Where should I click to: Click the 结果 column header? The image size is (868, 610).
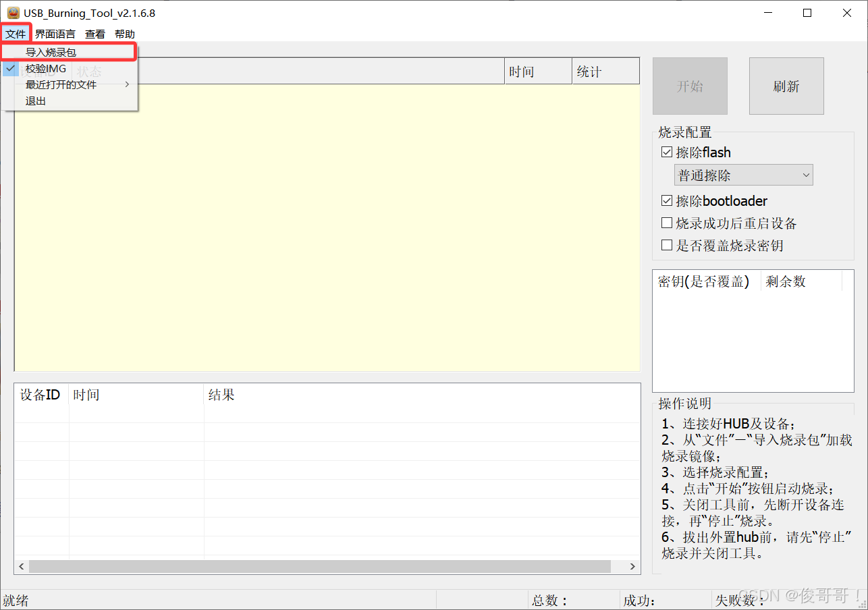point(422,395)
